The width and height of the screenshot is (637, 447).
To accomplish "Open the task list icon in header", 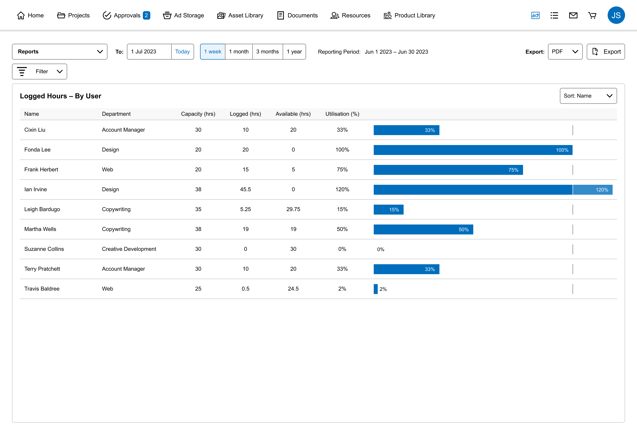I will click(x=554, y=15).
